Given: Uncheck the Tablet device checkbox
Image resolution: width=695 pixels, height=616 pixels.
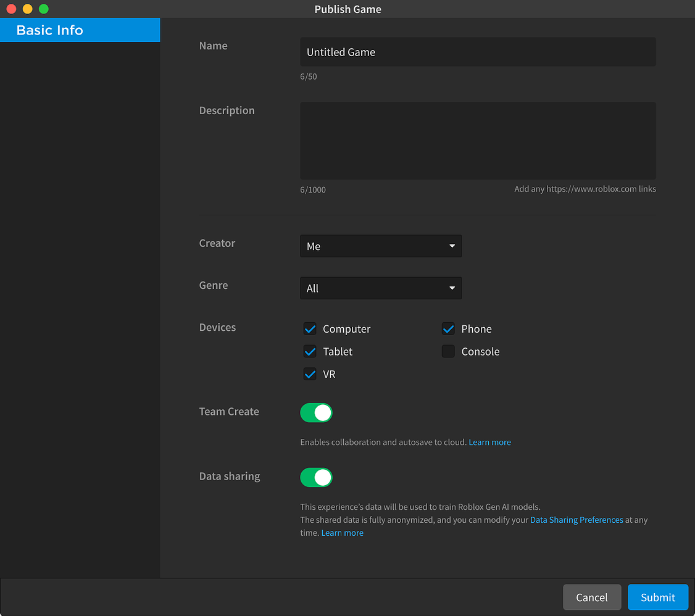Looking at the screenshot, I should 310,351.
